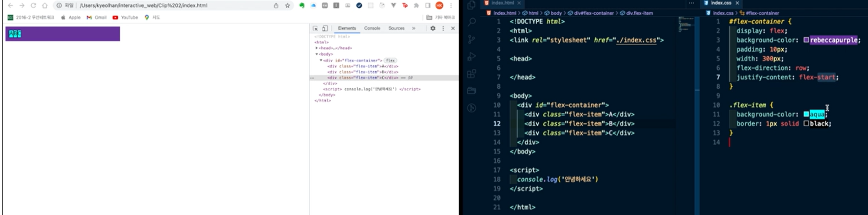Open VS Code Source Control view

pos(472,39)
